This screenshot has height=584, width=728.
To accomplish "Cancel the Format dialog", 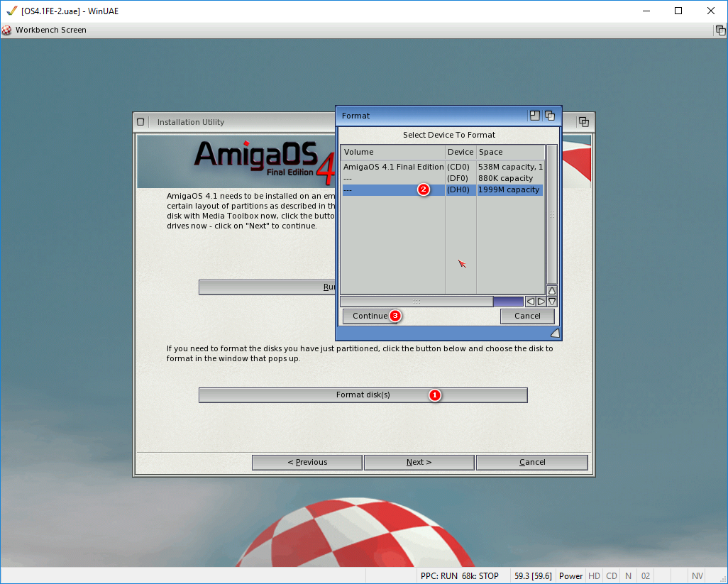I will [527, 316].
